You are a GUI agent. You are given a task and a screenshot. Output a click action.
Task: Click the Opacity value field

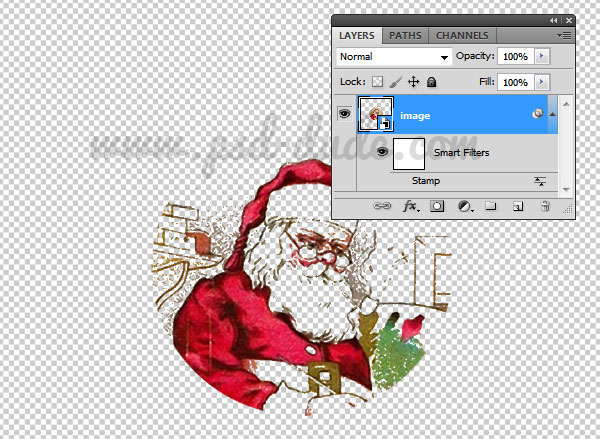pyautogui.click(x=515, y=57)
